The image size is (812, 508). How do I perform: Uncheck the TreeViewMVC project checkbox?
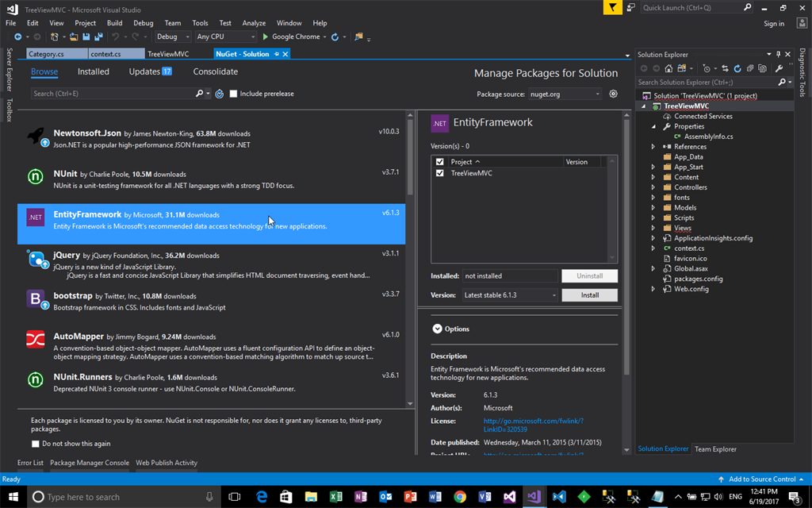click(438, 172)
